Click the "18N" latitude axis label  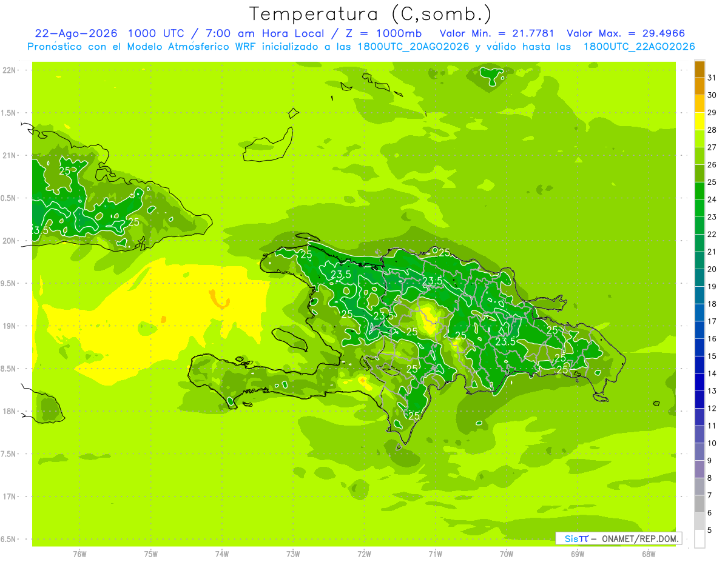click(x=9, y=411)
